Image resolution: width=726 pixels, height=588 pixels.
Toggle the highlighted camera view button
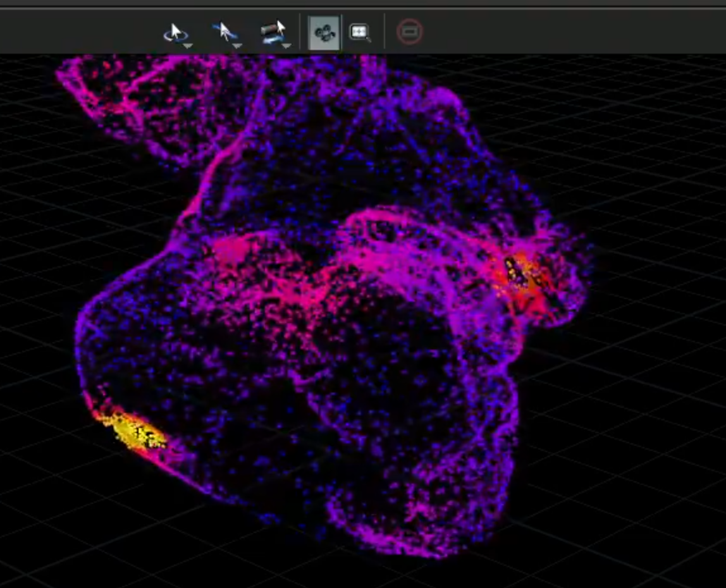[x=324, y=32]
